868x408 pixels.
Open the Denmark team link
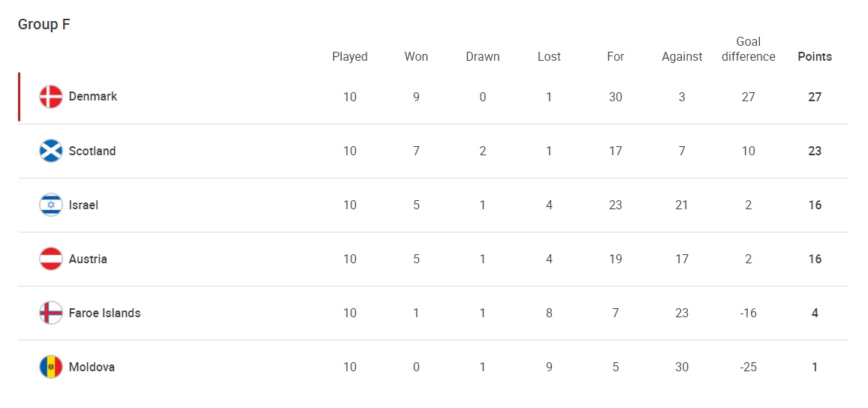tap(93, 96)
